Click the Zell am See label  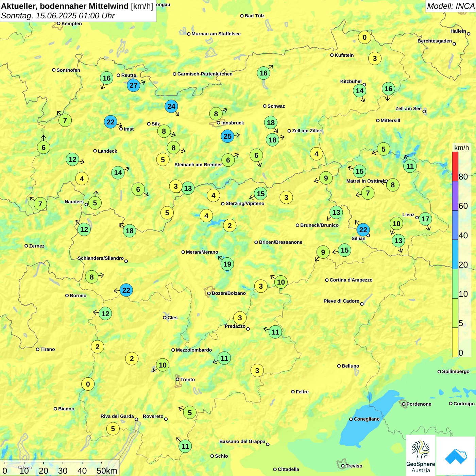pyautogui.click(x=408, y=108)
